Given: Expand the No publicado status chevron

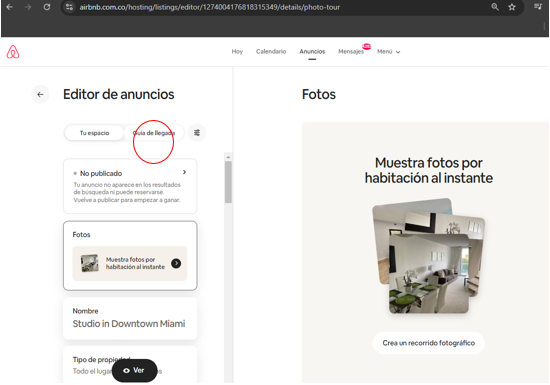Looking at the screenshot, I should pyautogui.click(x=184, y=172).
